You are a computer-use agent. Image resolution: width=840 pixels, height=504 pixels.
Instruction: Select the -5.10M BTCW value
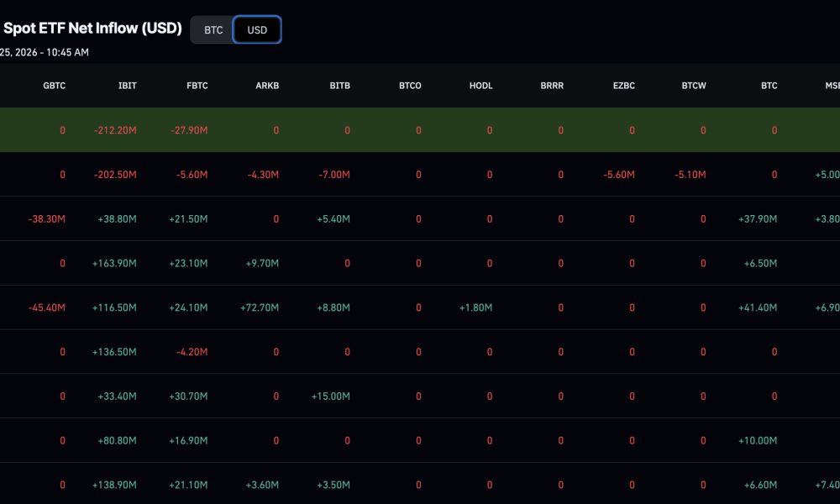690,175
